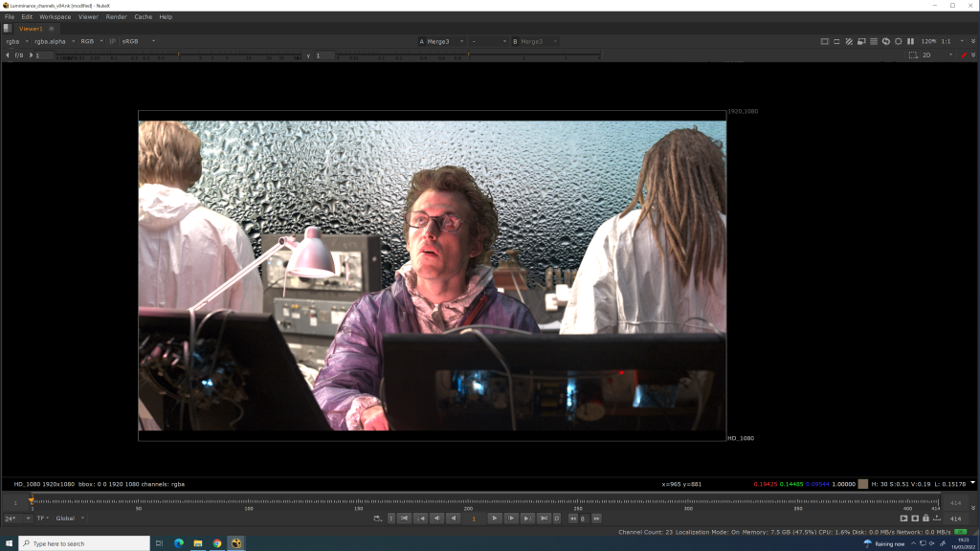
Task: Click the diagonal stripes overlay icon
Action: (x=849, y=41)
